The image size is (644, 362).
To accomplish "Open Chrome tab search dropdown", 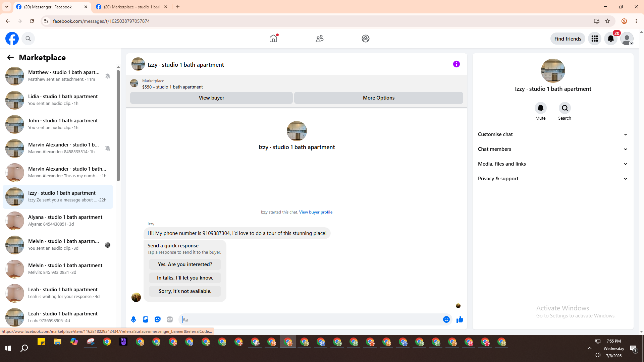I will [7, 7].
